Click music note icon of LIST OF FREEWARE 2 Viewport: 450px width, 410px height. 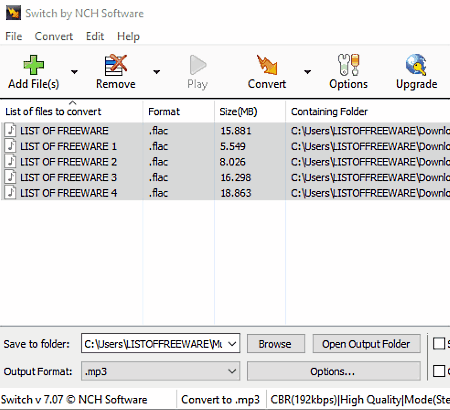click(11, 162)
